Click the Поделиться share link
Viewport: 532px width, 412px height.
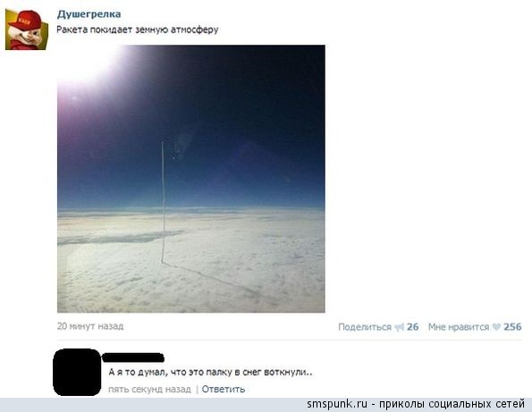click(365, 327)
